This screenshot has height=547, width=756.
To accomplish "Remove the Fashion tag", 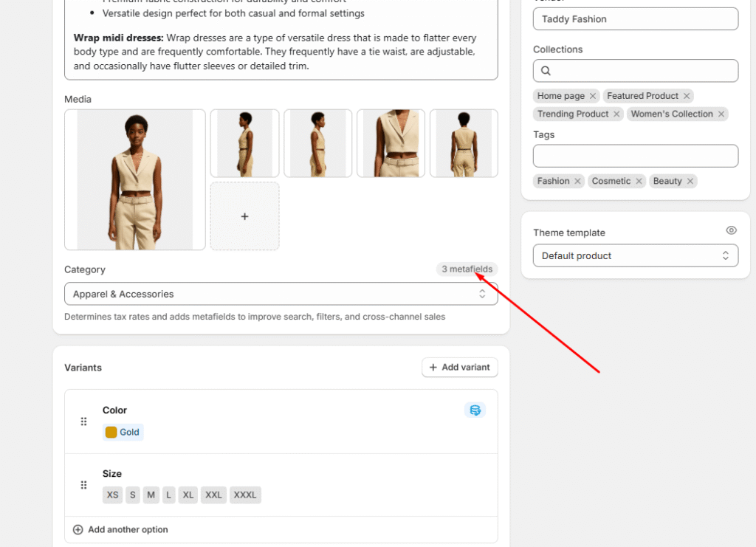I will point(577,181).
